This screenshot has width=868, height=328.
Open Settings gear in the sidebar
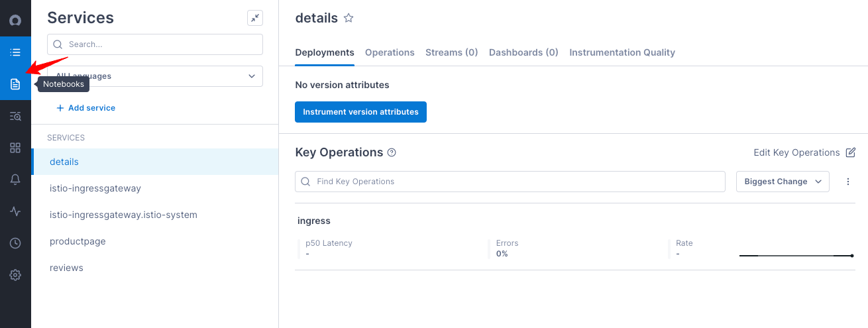[x=15, y=275]
